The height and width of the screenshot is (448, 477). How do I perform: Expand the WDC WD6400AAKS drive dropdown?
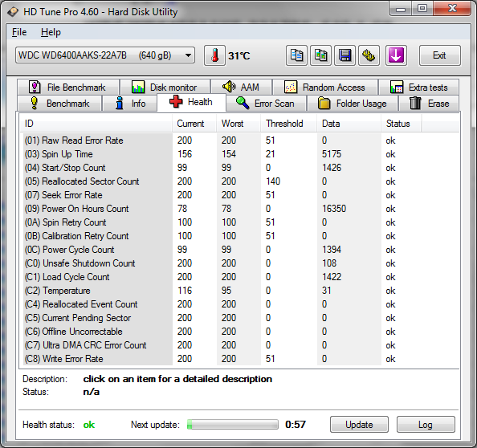click(x=105, y=55)
